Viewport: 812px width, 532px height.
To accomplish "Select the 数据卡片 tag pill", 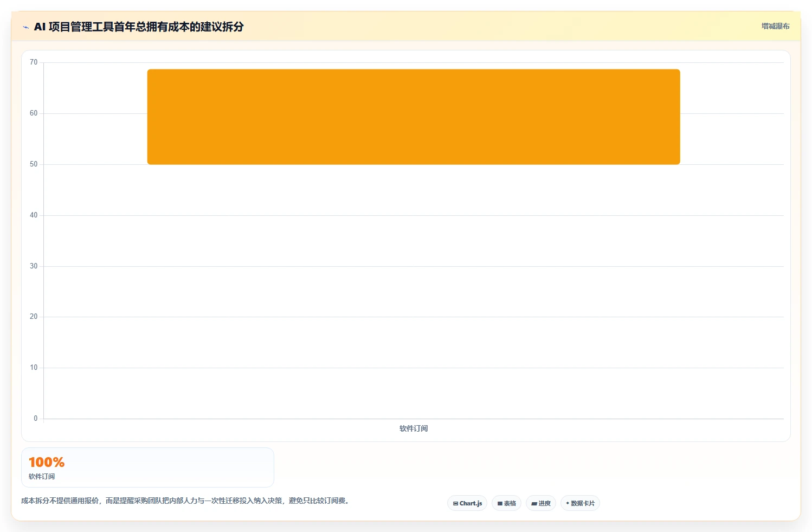I will pos(580,503).
